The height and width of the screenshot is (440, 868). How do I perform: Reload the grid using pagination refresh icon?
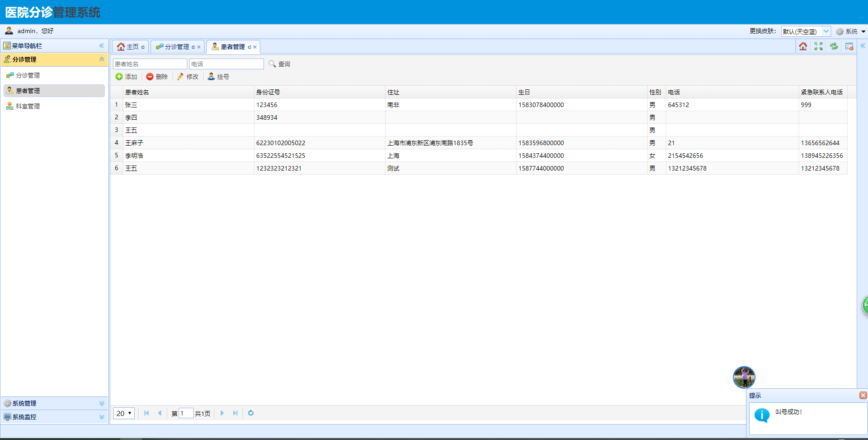251,413
